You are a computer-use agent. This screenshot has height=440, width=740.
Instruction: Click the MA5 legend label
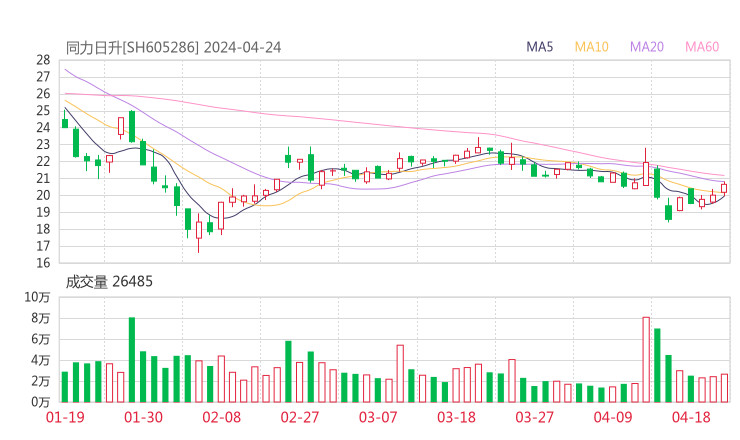(x=539, y=47)
